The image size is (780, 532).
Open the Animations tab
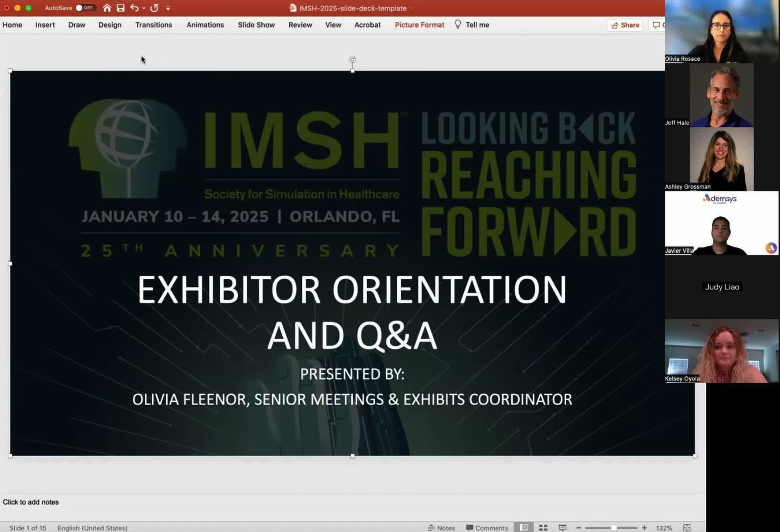[205, 25]
